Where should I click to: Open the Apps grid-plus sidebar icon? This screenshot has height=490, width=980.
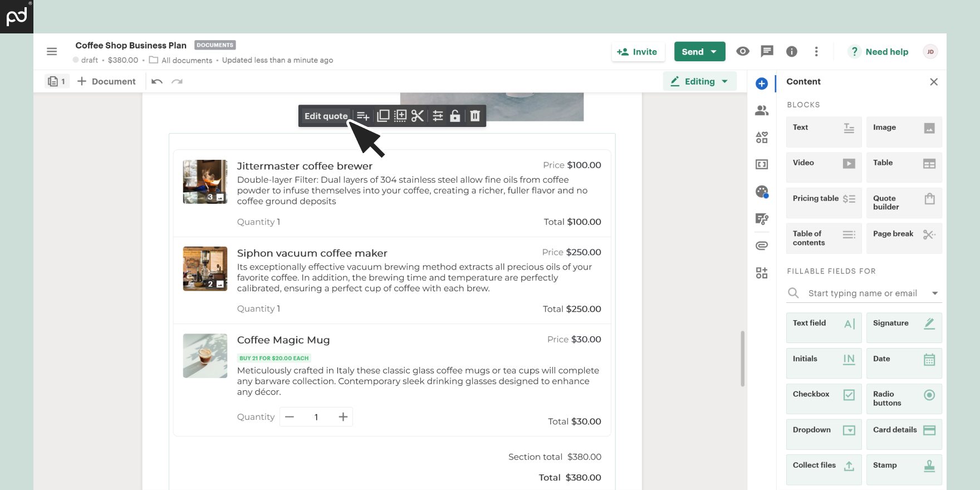(762, 273)
